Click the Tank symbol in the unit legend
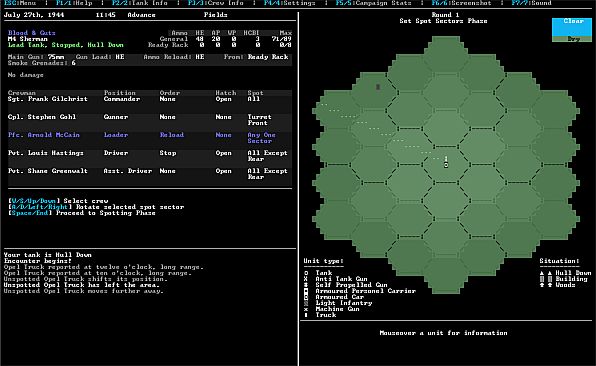Image resolution: width=596 pixels, height=366 pixels. [306, 273]
